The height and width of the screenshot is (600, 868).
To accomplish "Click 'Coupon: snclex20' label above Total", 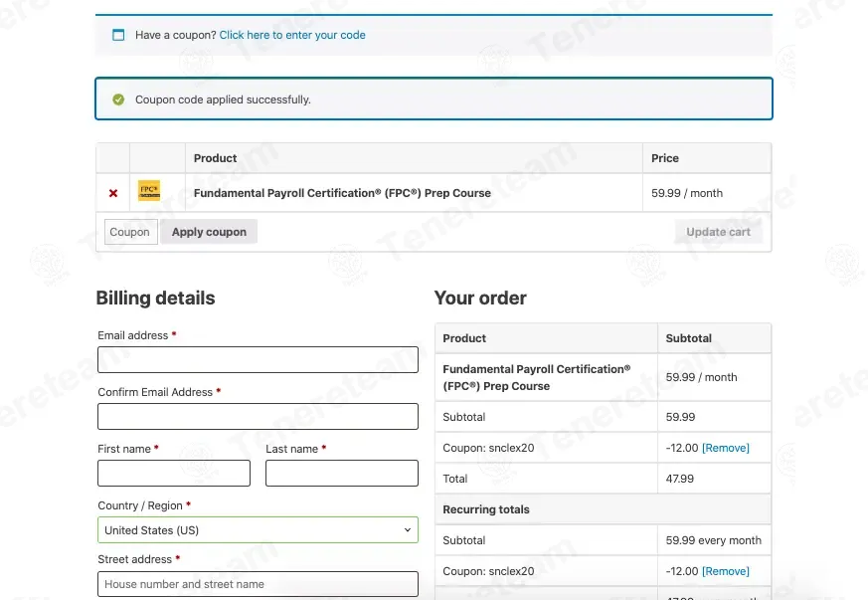I will click(488, 448).
